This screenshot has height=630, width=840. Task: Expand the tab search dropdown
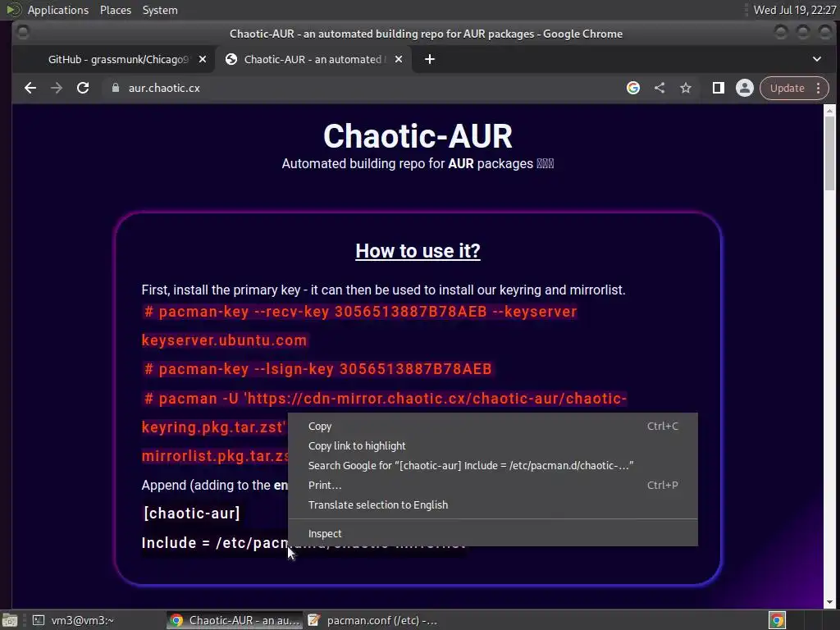coord(817,59)
